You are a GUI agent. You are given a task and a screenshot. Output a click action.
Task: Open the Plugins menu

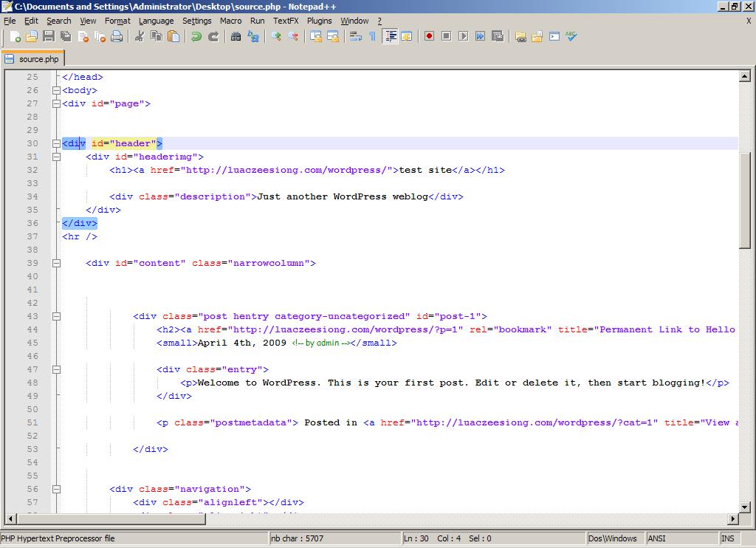tap(319, 21)
